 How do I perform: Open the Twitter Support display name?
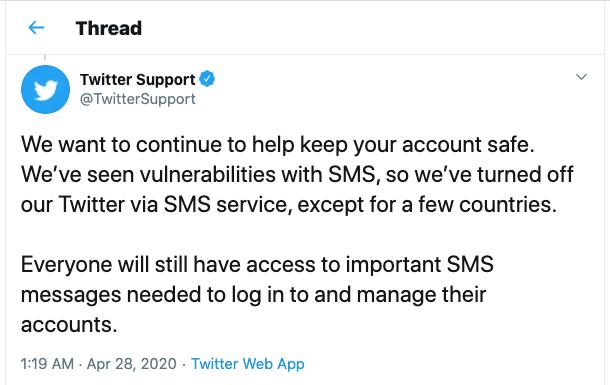click(x=137, y=79)
